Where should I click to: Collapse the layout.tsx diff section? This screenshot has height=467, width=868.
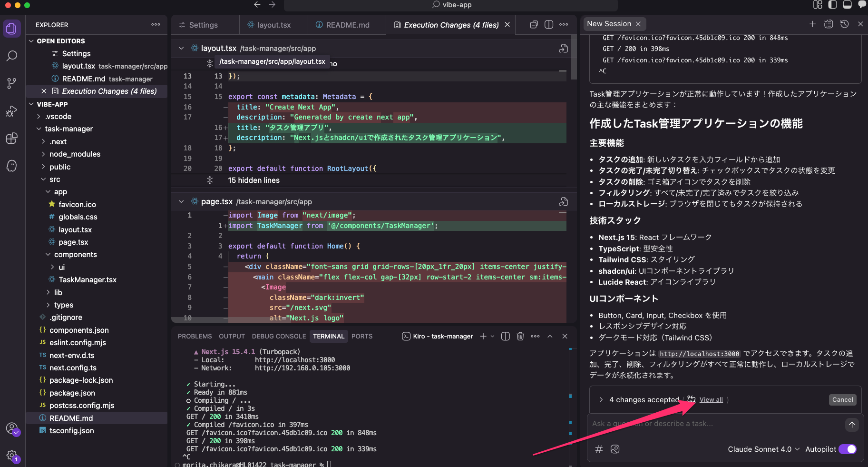(181, 48)
